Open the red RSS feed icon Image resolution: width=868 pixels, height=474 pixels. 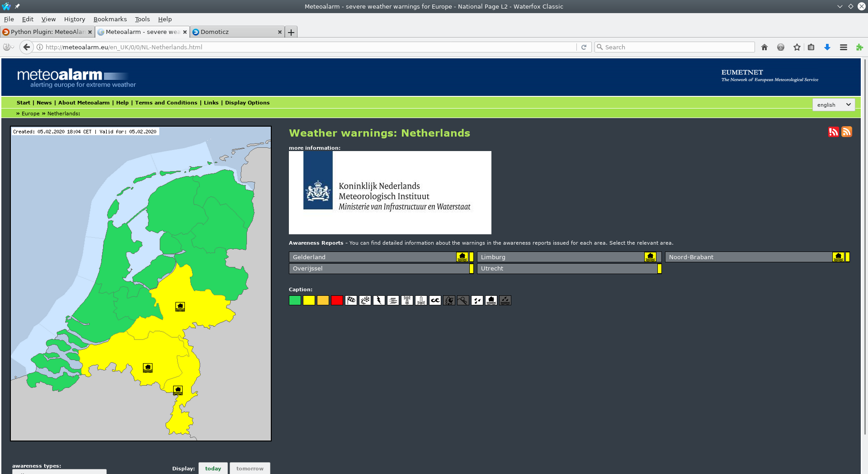tap(833, 132)
